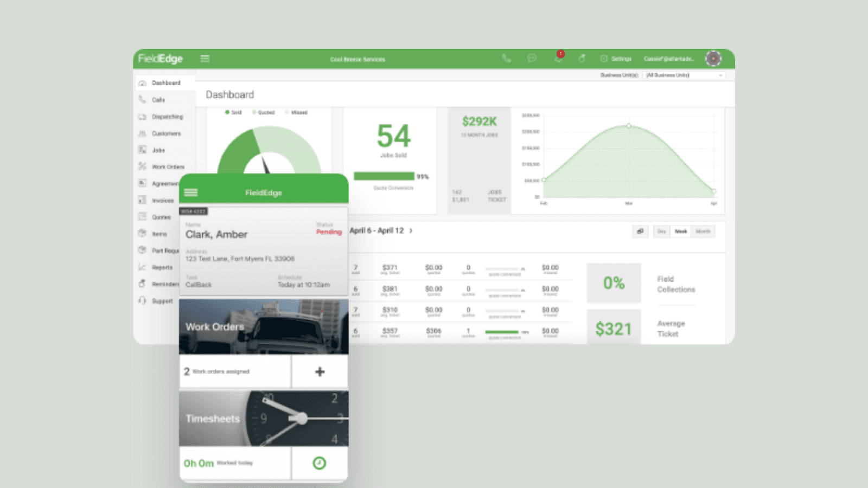Image resolution: width=868 pixels, height=488 pixels.
Task: Switch to Month view tab
Action: 703,232
